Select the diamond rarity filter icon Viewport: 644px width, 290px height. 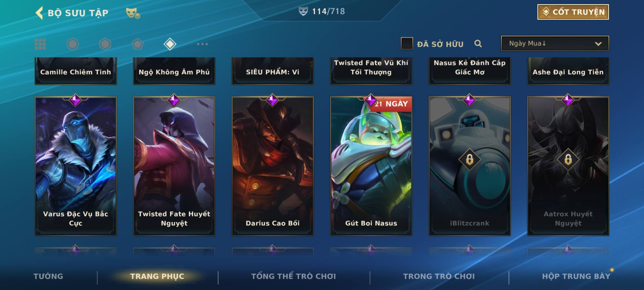(x=170, y=44)
